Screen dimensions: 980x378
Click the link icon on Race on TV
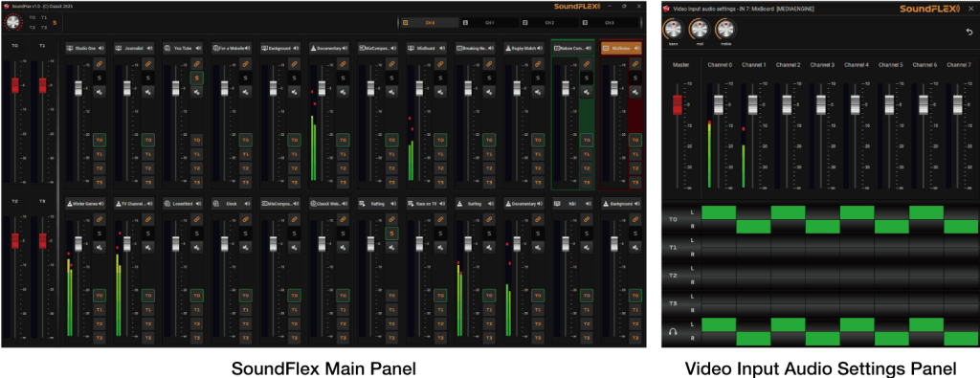tap(440, 219)
